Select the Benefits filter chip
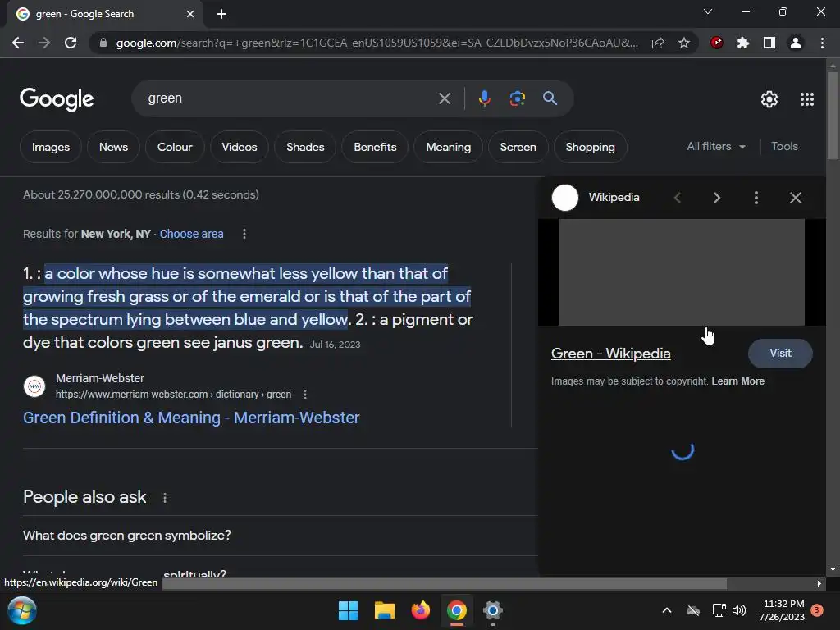The width and height of the screenshot is (840, 630). coord(375,147)
